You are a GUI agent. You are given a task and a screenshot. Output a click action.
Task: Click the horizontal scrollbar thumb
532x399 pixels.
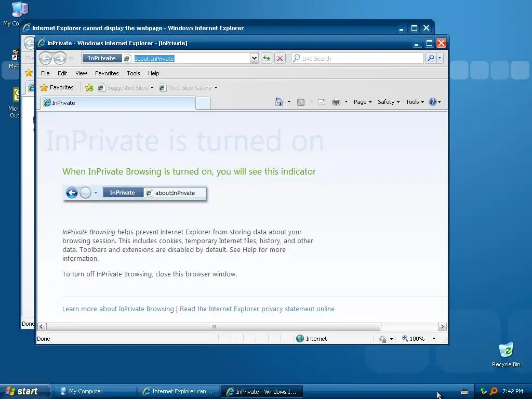point(214,327)
